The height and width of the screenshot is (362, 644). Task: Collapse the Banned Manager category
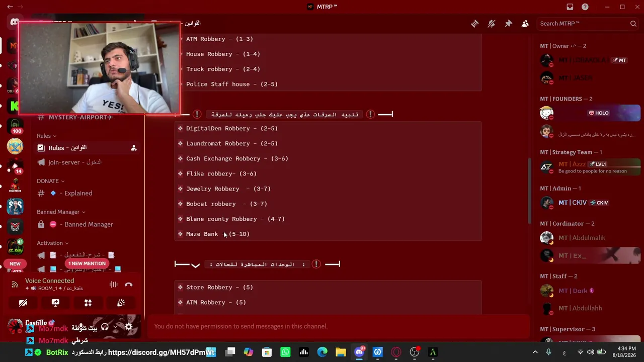61,212
